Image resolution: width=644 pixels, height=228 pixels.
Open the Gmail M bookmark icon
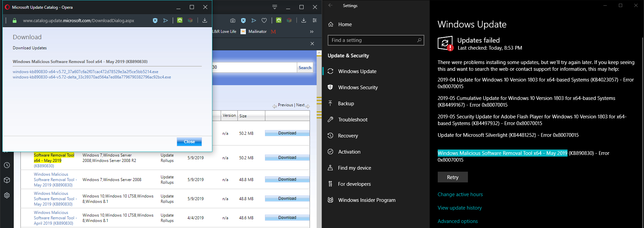(x=273, y=32)
